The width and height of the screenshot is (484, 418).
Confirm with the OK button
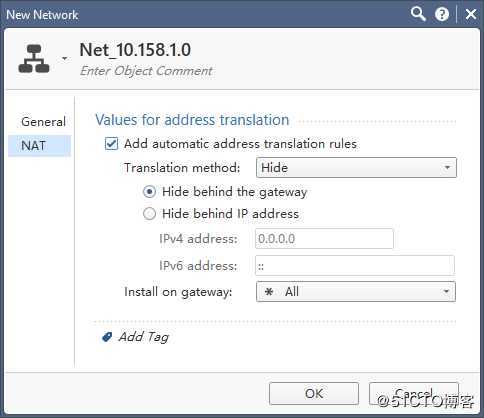[x=314, y=394]
